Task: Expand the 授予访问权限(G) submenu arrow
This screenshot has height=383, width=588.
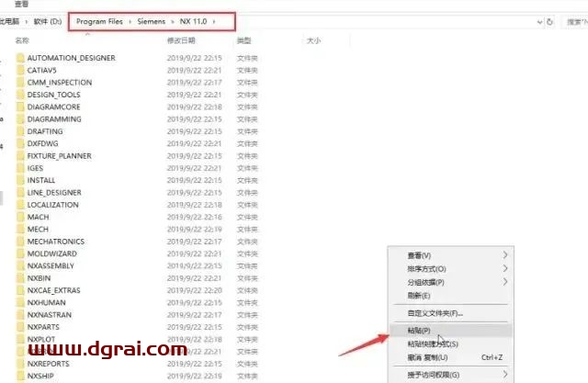Action: click(x=505, y=375)
